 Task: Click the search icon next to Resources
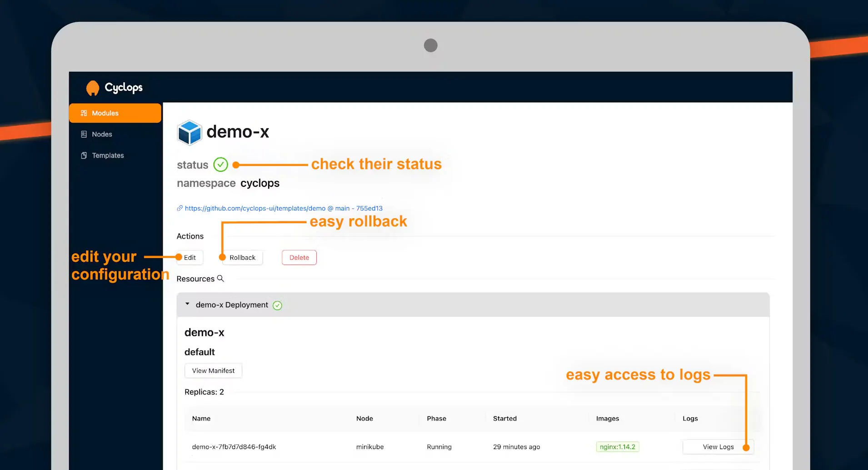[220, 278]
